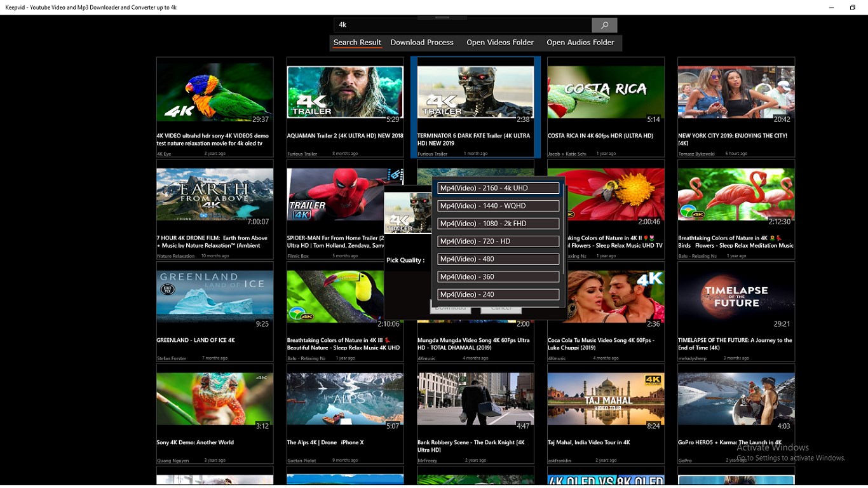This screenshot has width=868, height=488.
Task: Click the channel name "Stefan Forster"
Action: 172,358
